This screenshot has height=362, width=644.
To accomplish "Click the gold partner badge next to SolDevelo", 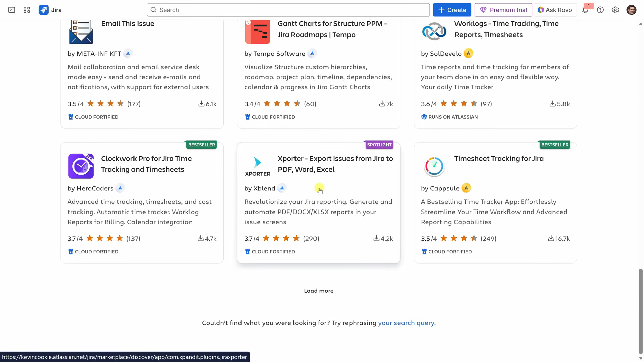I will tap(468, 53).
